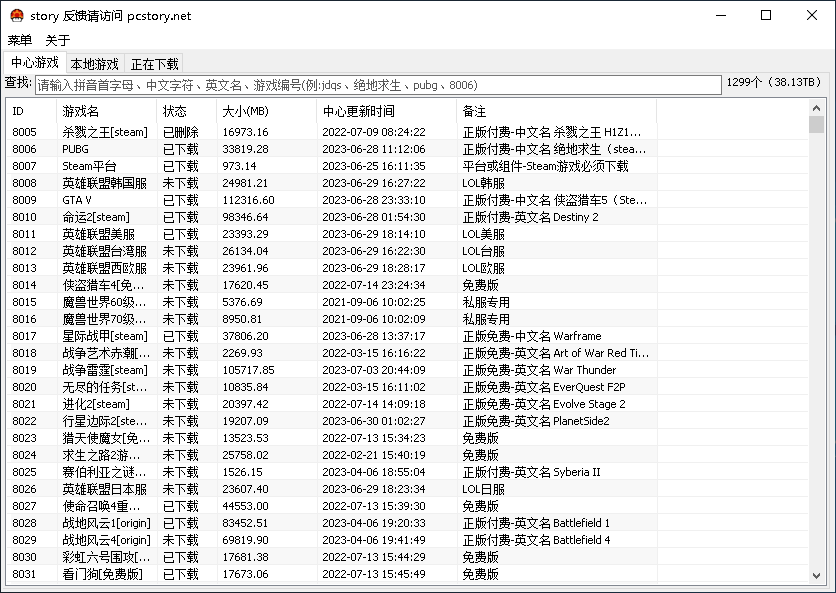836x593 pixels.
Task: Open the 菜单 menu
Action: pos(19,40)
